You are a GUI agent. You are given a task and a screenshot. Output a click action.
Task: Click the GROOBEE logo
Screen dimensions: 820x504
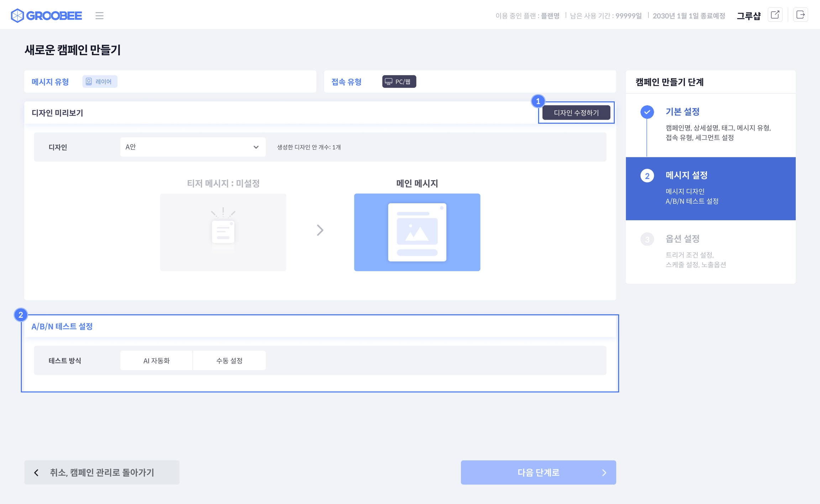coord(47,16)
